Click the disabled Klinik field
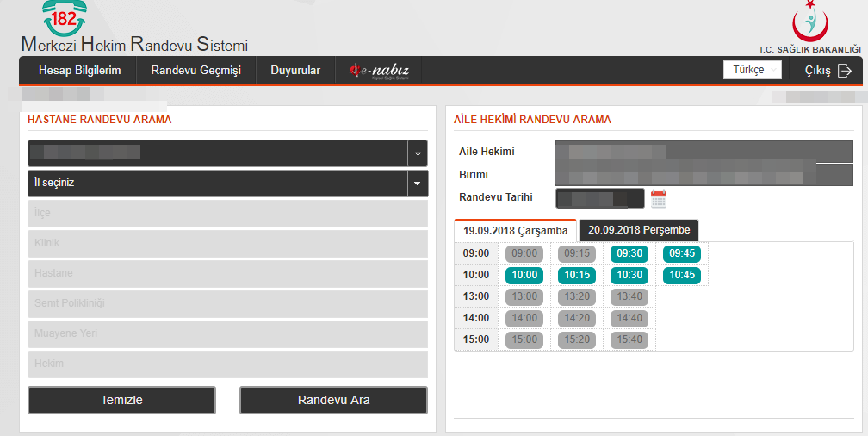This screenshot has height=436, width=868. click(227, 243)
